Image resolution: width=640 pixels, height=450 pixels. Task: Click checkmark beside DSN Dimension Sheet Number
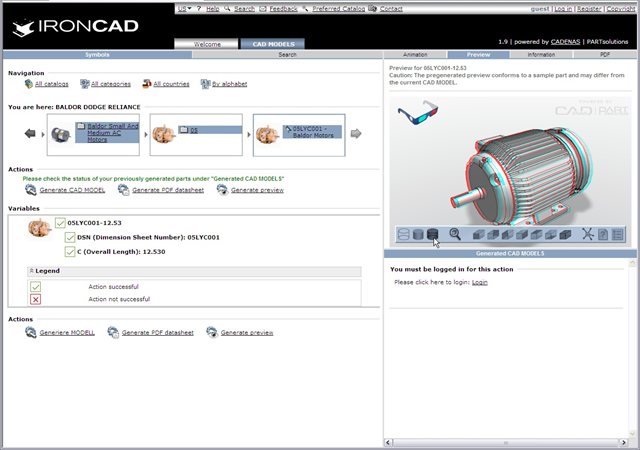click(70, 237)
